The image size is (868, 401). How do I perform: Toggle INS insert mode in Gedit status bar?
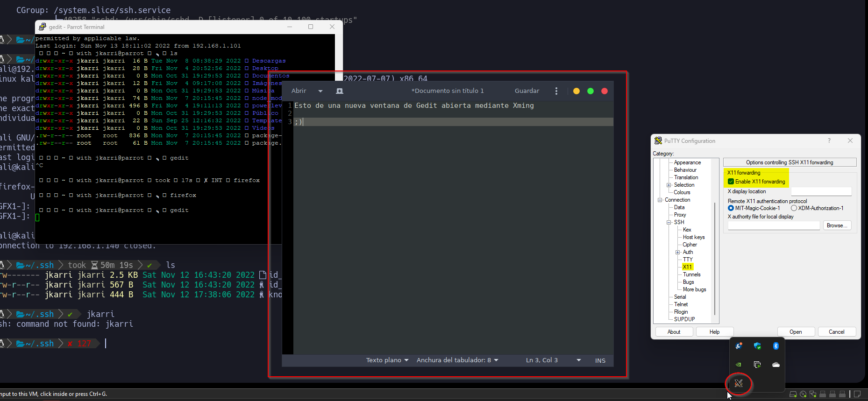click(600, 360)
